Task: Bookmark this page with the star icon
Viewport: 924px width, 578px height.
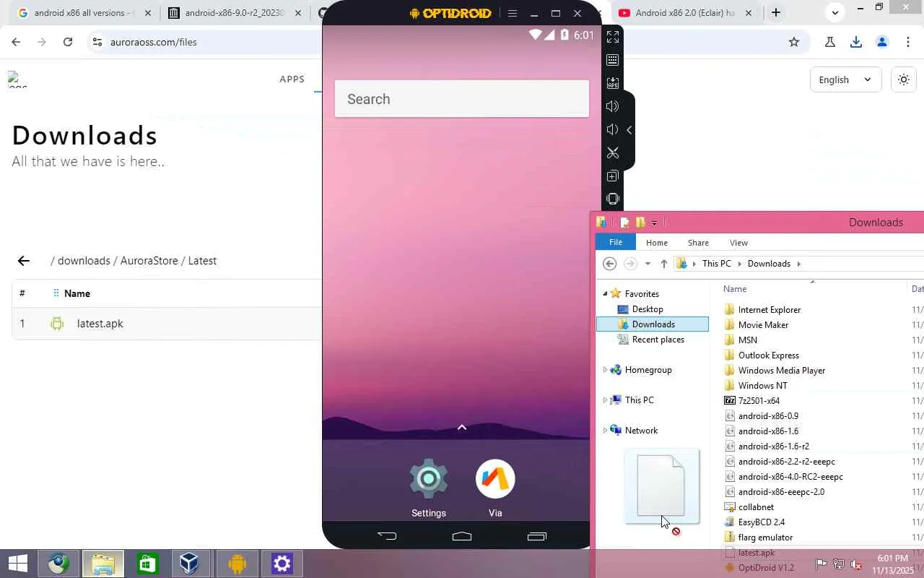Action: pyautogui.click(x=794, y=42)
